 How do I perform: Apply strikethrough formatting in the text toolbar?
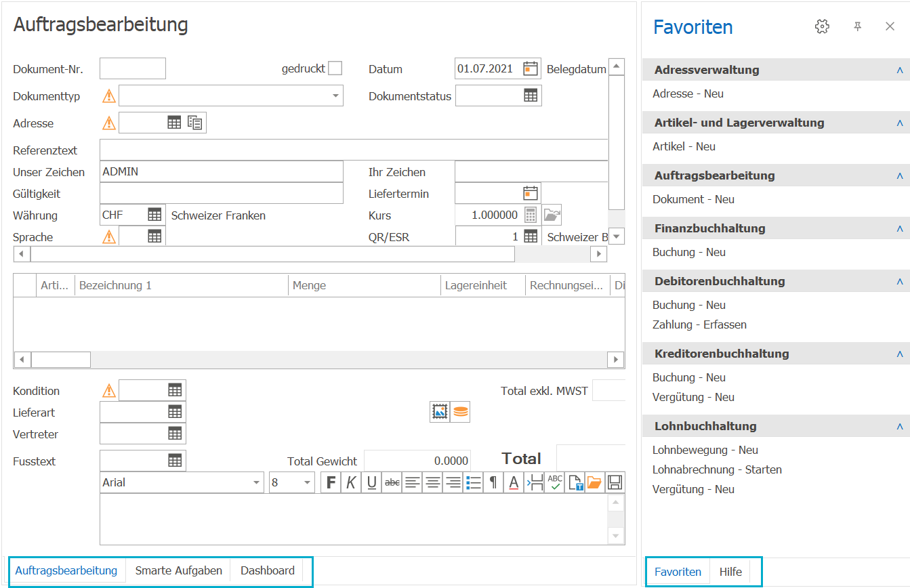point(392,482)
